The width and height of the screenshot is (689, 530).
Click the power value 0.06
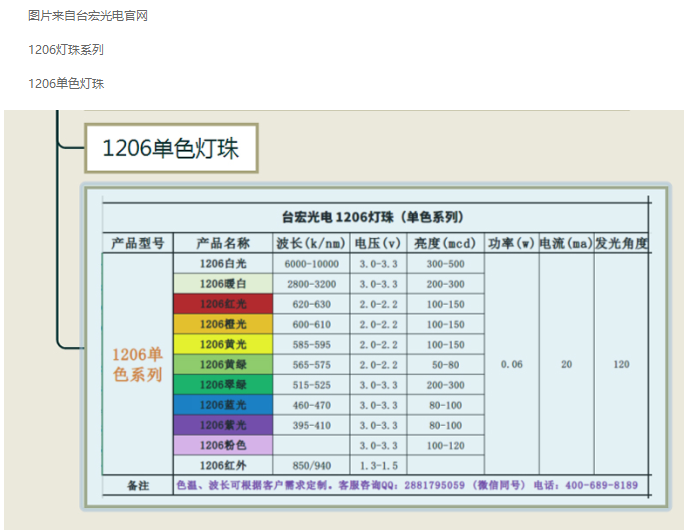click(512, 364)
